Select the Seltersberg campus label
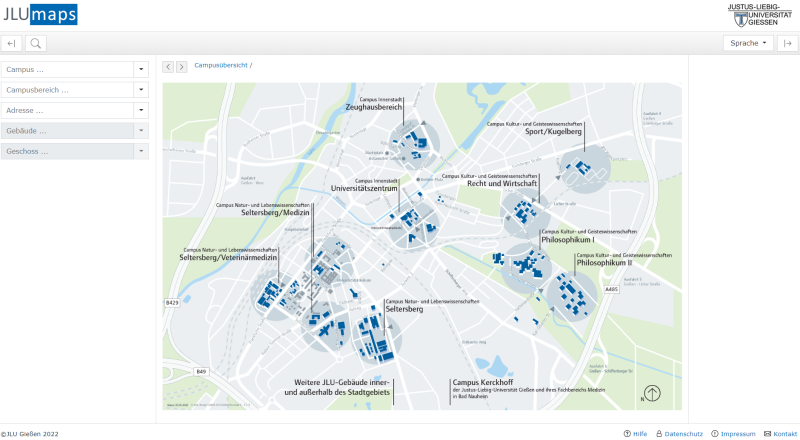 click(404, 309)
